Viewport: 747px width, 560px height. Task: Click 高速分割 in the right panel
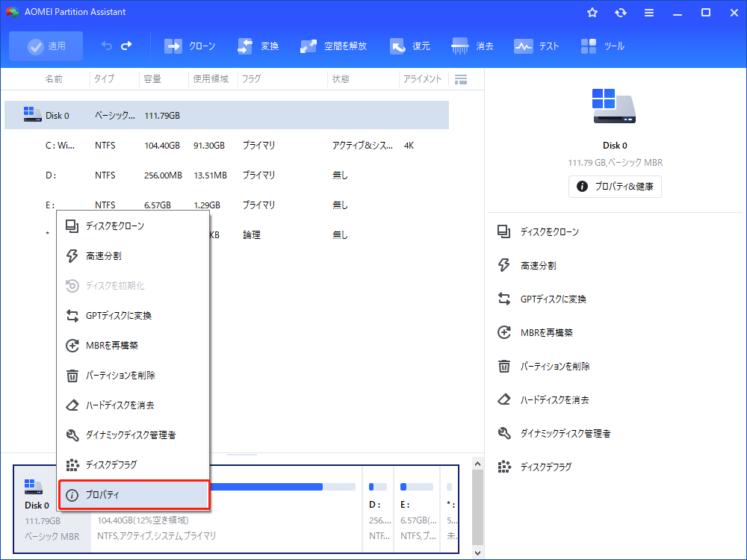[527, 265]
